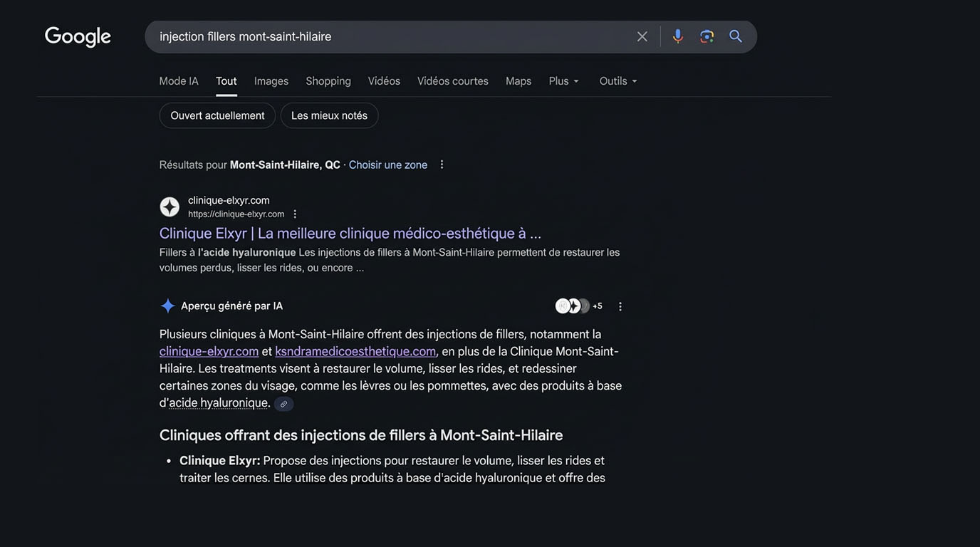The height and width of the screenshot is (547, 980).
Task: Click the magnifying glass search button
Action: pos(736,36)
